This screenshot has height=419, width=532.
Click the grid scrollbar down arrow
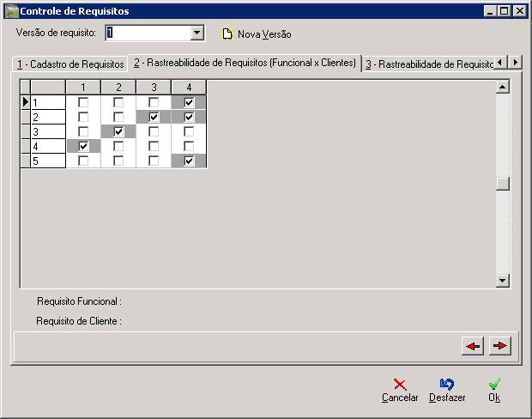point(503,281)
